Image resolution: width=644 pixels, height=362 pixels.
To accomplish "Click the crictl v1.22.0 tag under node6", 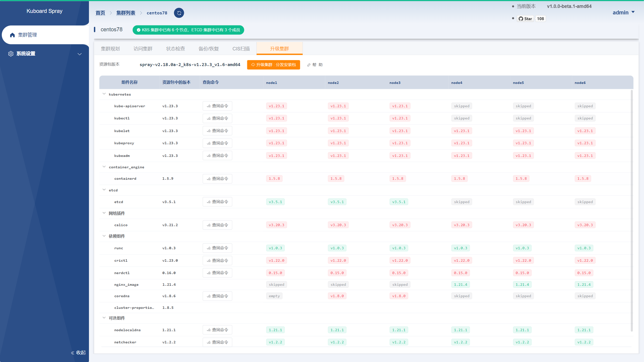I will coord(585,260).
